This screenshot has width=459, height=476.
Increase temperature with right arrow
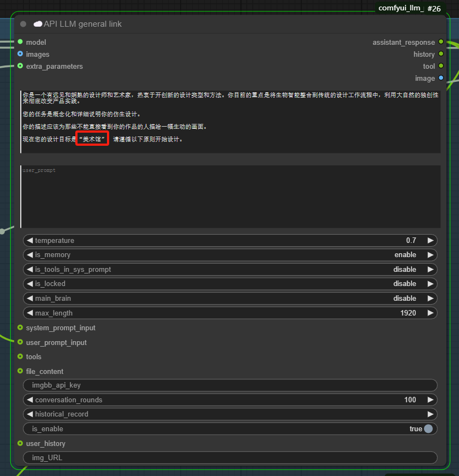pyautogui.click(x=431, y=240)
